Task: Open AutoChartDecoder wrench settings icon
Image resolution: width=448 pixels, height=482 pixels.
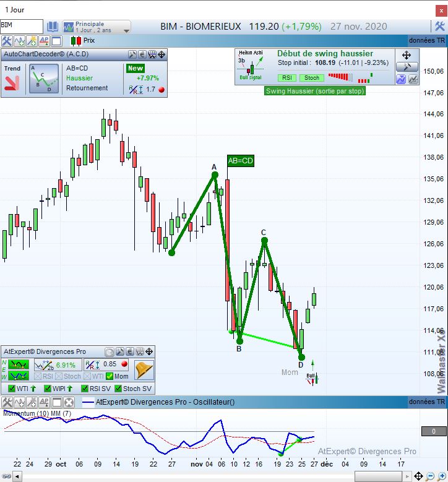Action: (132, 54)
